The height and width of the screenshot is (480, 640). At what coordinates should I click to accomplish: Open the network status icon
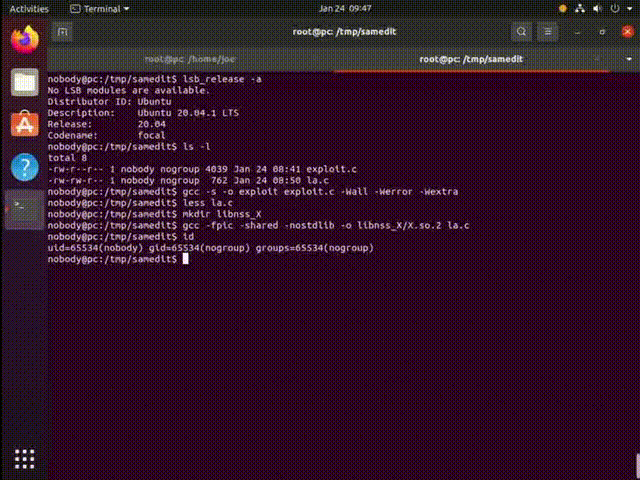580,9
